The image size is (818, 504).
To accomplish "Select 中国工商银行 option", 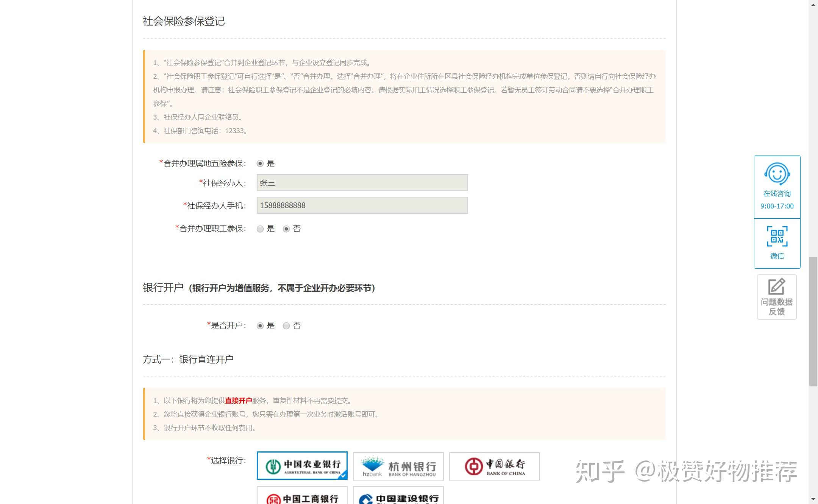I will click(302, 498).
